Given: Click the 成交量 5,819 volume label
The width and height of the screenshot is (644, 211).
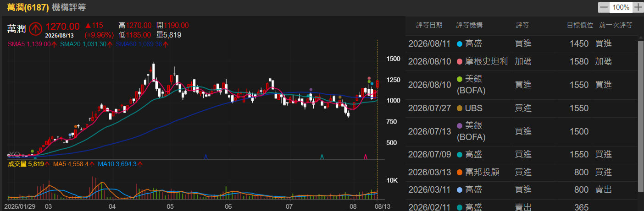Looking at the screenshot, I should click(x=26, y=164).
